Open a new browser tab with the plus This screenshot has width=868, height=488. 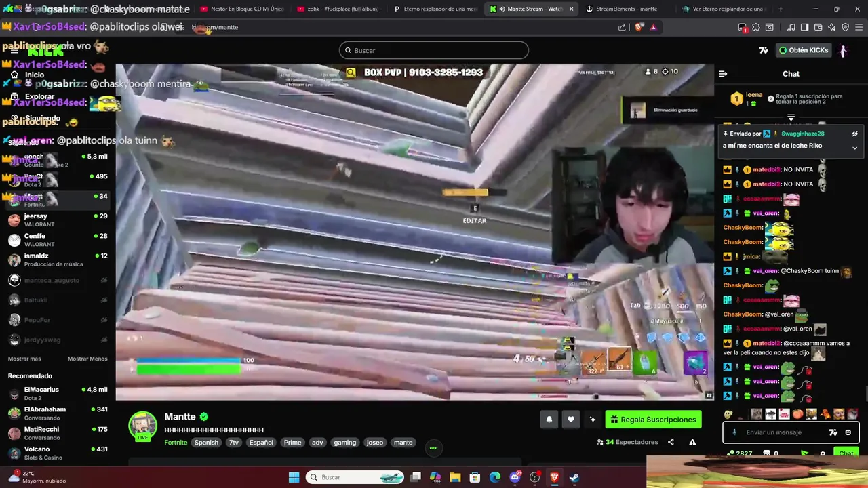click(781, 9)
